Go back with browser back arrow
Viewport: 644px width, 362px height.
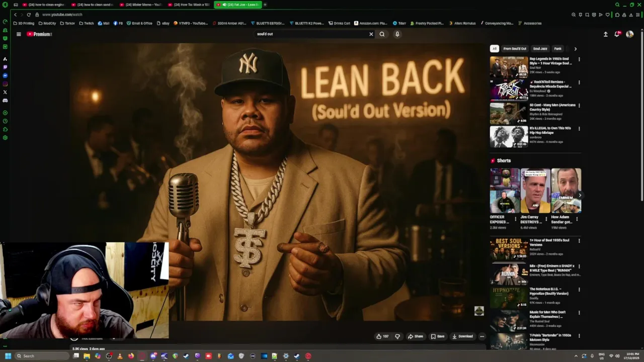coord(16,15)
